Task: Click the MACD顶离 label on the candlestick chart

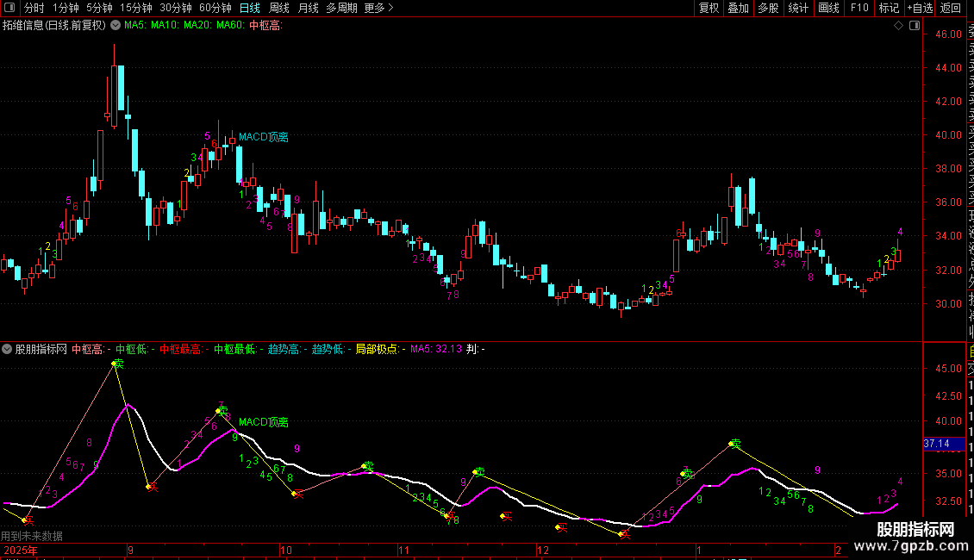Action: point(264,137)
